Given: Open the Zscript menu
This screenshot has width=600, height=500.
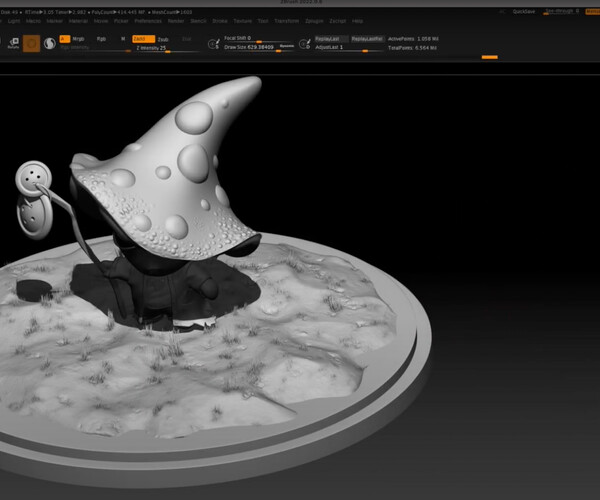Looking at the screenshot, I should pos(338,21).
